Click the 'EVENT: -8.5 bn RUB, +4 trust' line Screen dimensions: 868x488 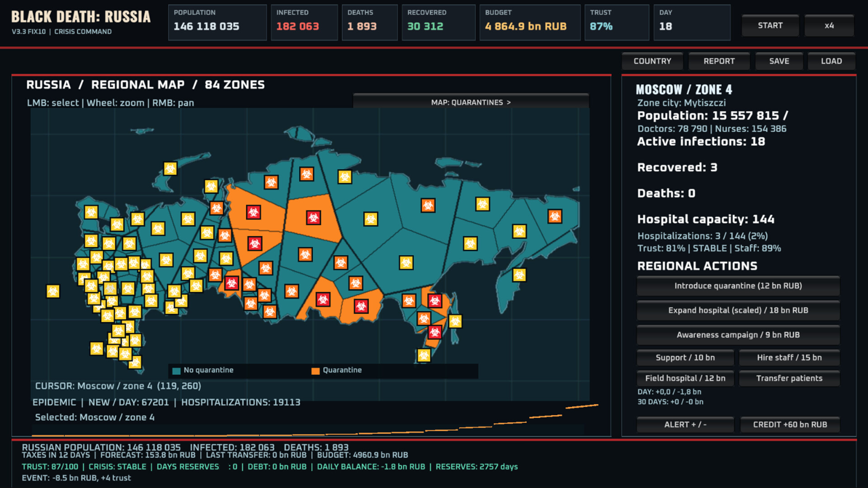coord(76,478)
